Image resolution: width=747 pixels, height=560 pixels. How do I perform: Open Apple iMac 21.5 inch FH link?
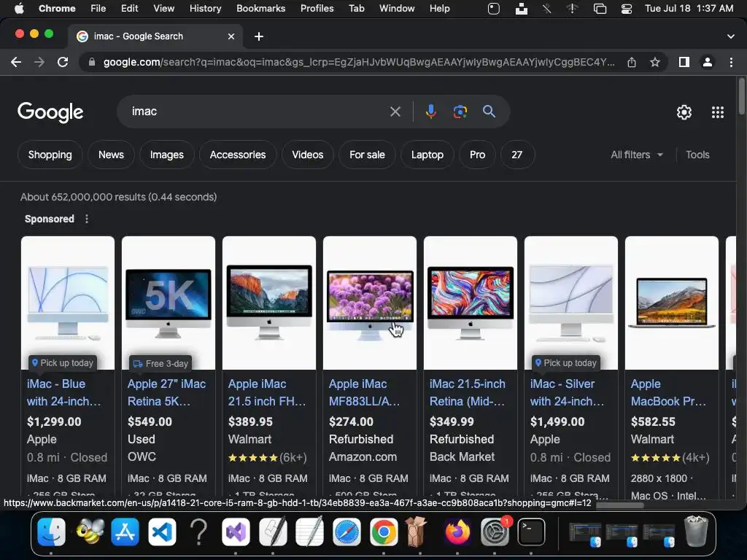[x=267, y=392]
